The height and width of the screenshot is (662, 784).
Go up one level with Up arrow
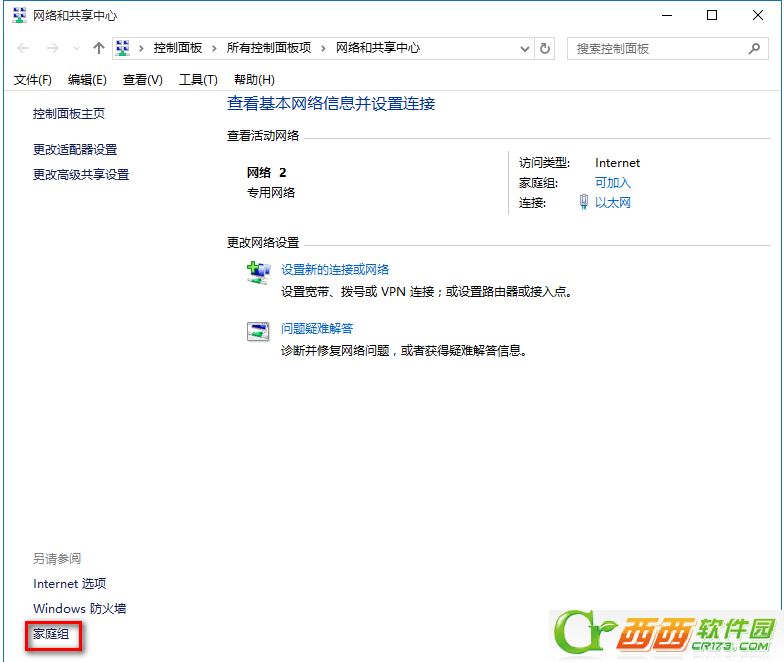point(98,48)
